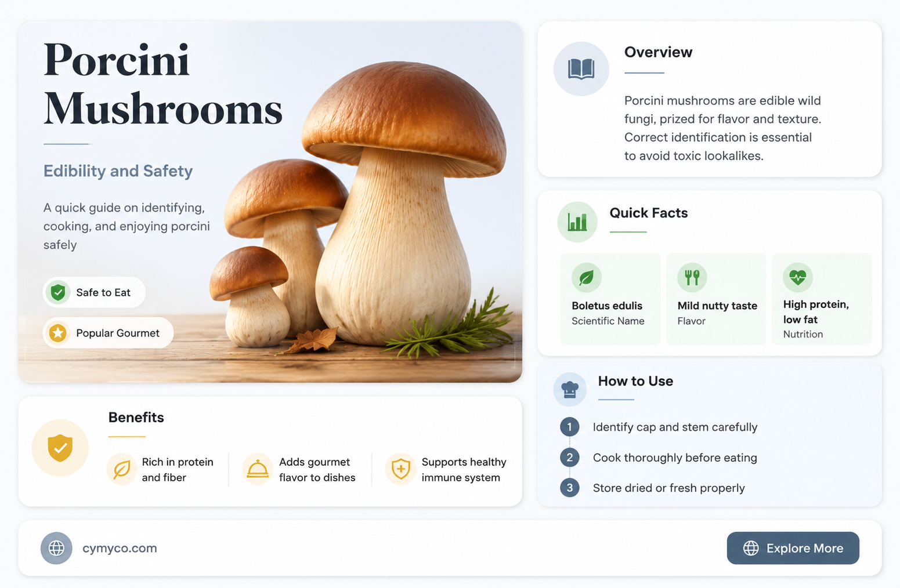The height and width of the screenshot is (588, 900).
Task: Click 'Adds gourmet flavor to dishes' text
Action: (x=317, y=470)
